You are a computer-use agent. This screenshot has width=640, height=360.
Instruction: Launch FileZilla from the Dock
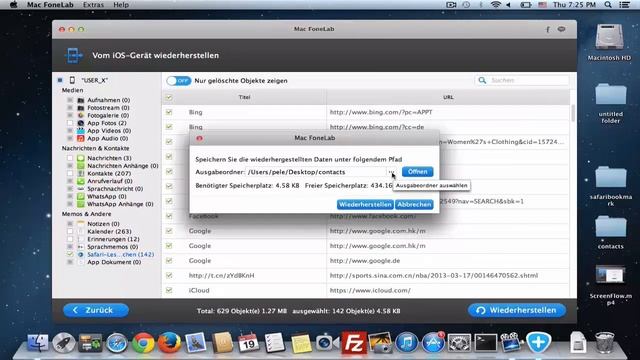(x=353, y=342)
